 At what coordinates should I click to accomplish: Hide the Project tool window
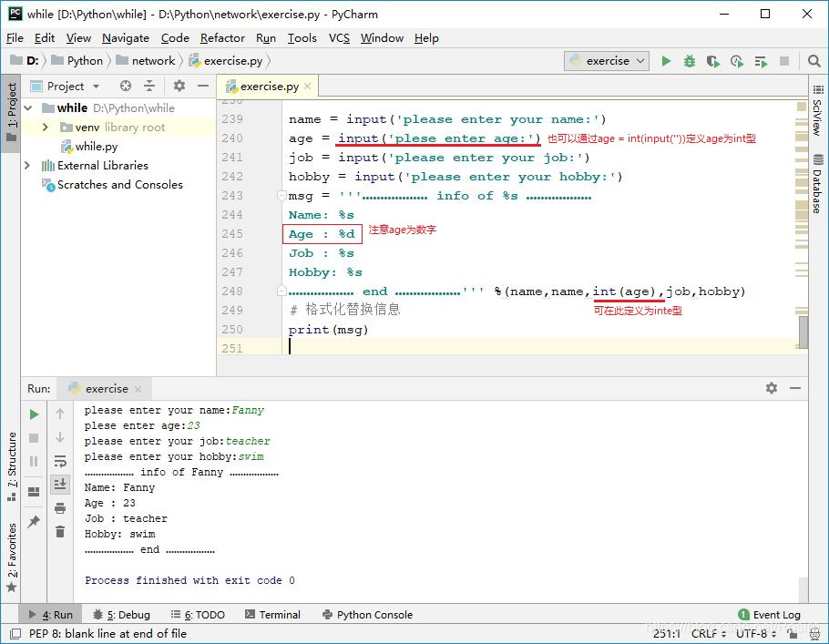click(x=203, y=86)
